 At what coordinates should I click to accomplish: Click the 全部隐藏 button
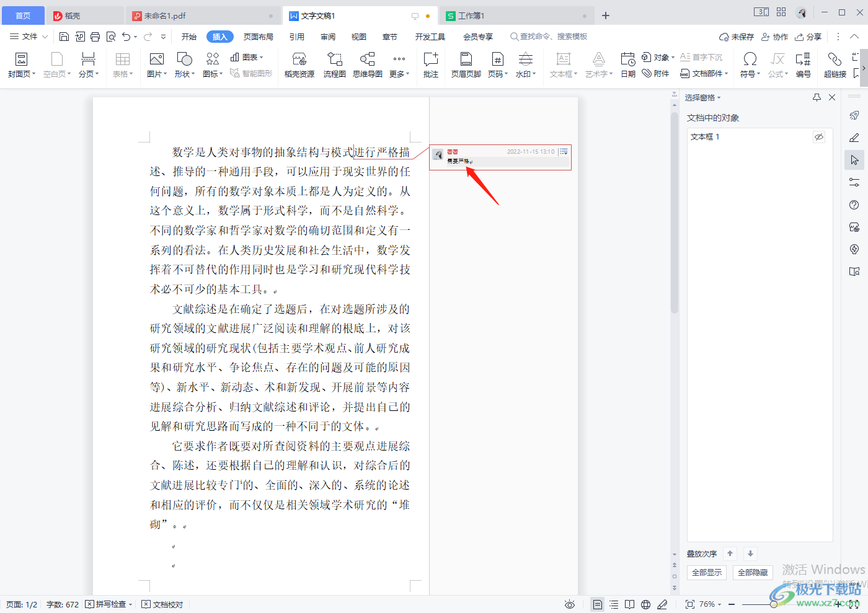[x=753, y=572]
